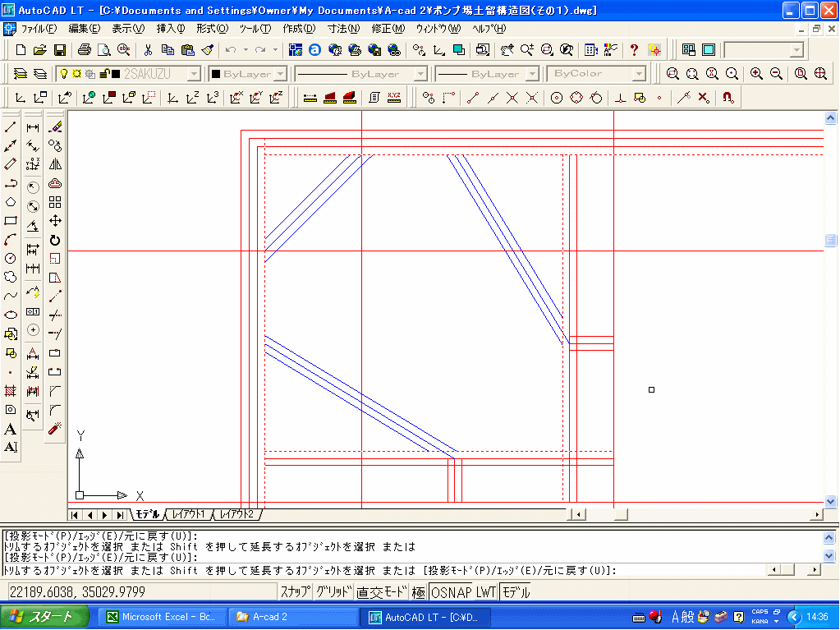Select the Rotate tool
This screenshot has height=630, width=840.
click(x=55, y=240)
